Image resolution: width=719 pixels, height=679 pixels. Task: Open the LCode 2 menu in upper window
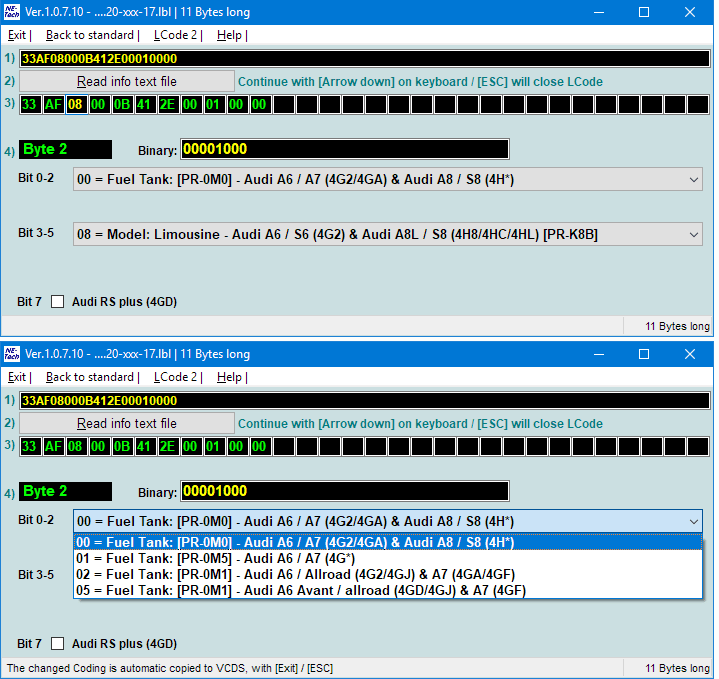click(176, 35)
